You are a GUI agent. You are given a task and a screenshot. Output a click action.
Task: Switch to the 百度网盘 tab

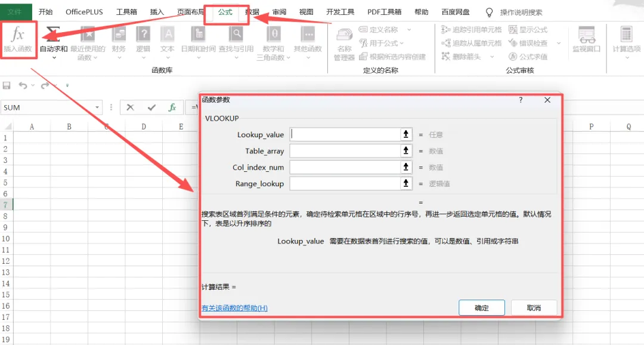(x=456, y=12)
